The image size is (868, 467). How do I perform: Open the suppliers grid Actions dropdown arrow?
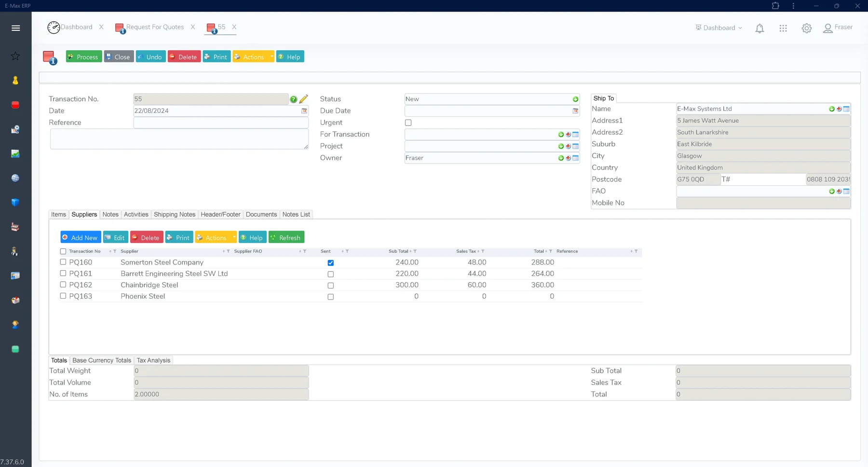coord(234,237)
